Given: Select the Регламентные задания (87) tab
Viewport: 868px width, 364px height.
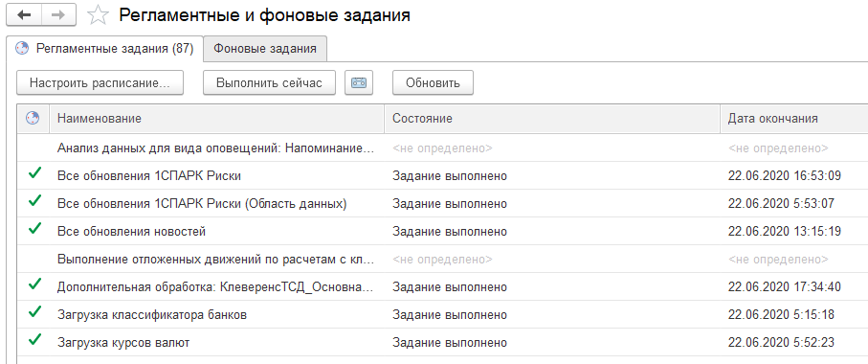Looking at the screenshot, I should pyautogui.click(x=104, y=49).
